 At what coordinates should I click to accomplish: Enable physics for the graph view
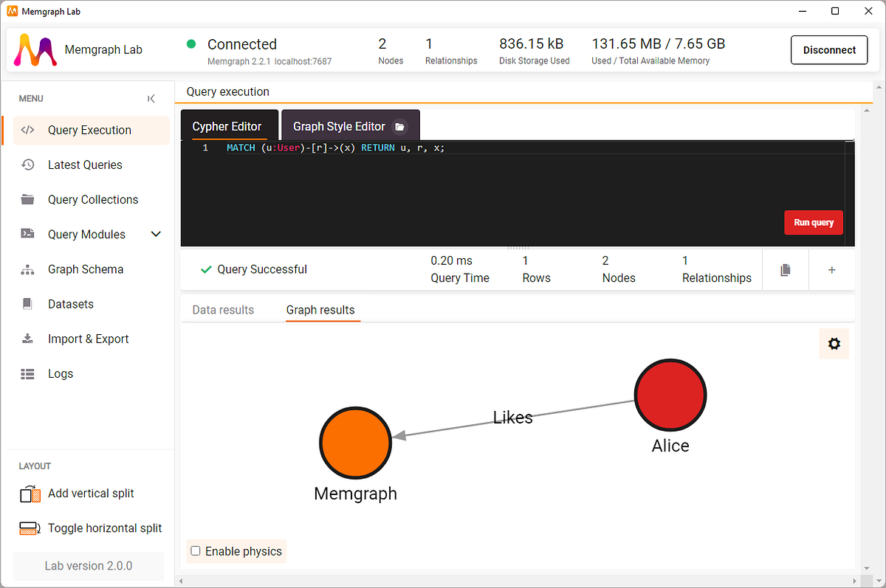tap(195, 551)
